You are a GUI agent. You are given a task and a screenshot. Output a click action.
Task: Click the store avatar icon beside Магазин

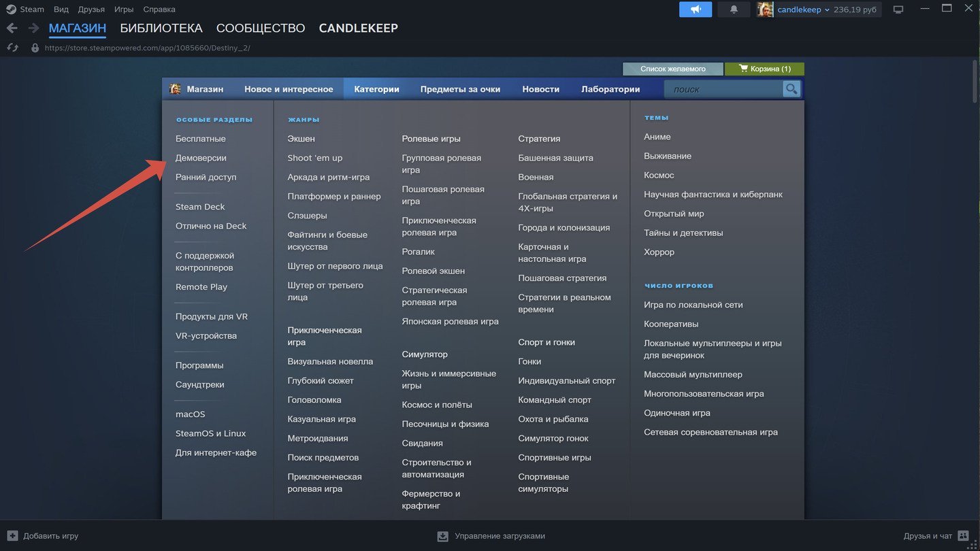point(175,89)
